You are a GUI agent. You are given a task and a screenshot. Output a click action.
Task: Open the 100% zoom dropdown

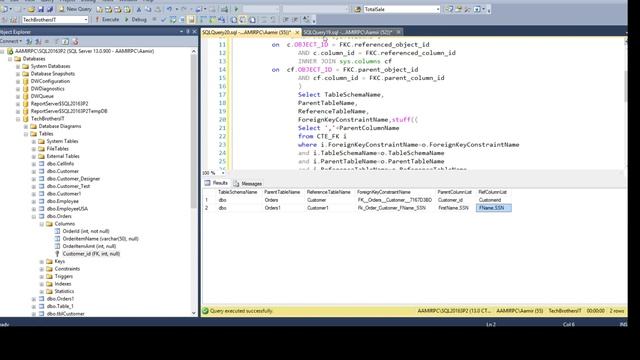tap(223, 173)
